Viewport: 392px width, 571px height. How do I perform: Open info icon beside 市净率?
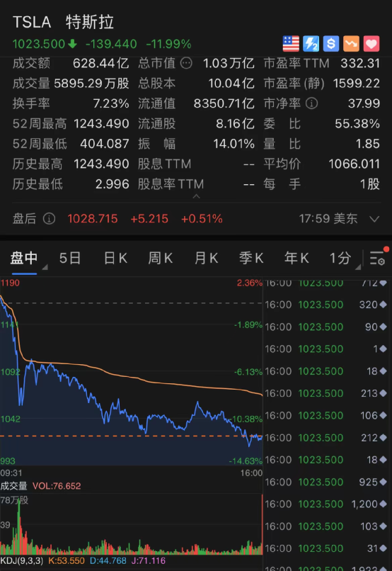311,103
